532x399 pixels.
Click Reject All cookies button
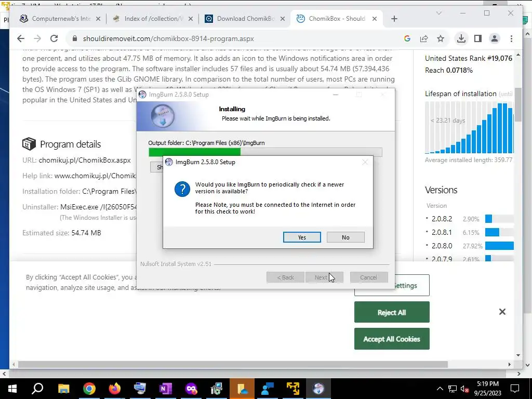click(392, 312)
